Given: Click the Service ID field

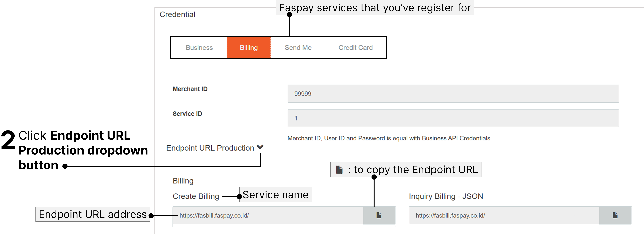Looking at the screenshot, I should pos(453,118).
